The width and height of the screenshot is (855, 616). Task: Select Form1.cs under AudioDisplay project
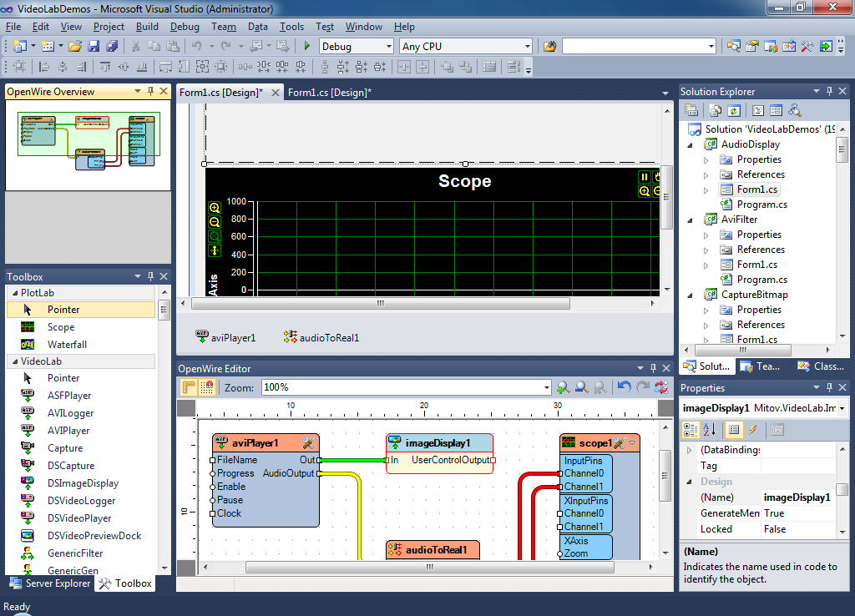[x=756, y=189]
